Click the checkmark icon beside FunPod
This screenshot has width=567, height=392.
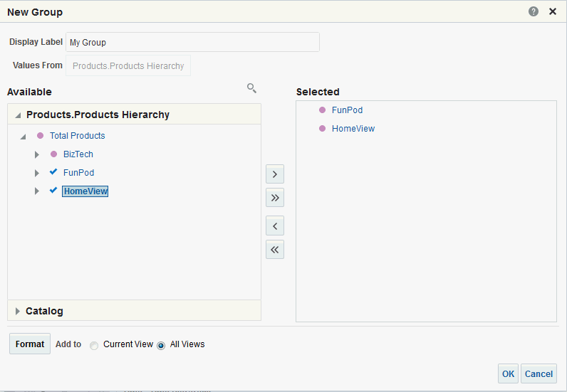point(53,172)
